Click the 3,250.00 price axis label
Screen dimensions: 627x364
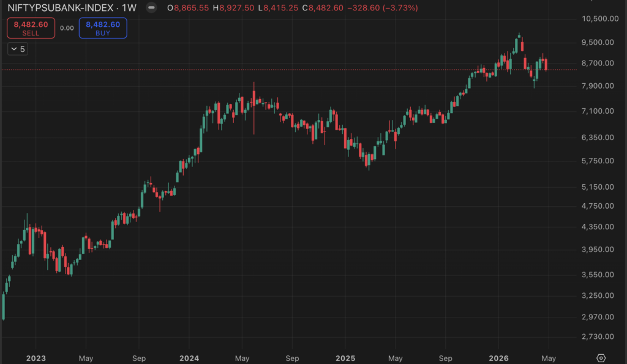tap(598, 295)
